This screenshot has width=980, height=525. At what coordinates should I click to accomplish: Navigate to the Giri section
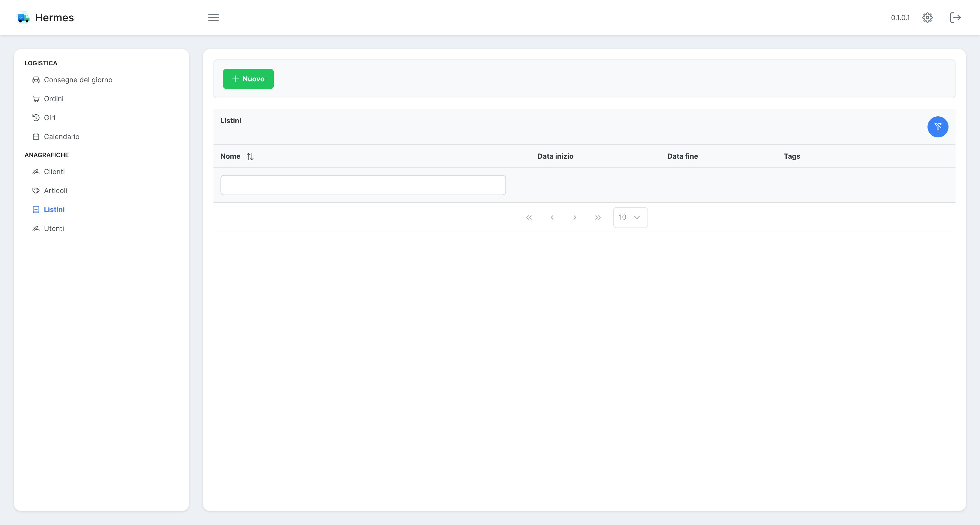pyautogui.click(x=50, y=118)
